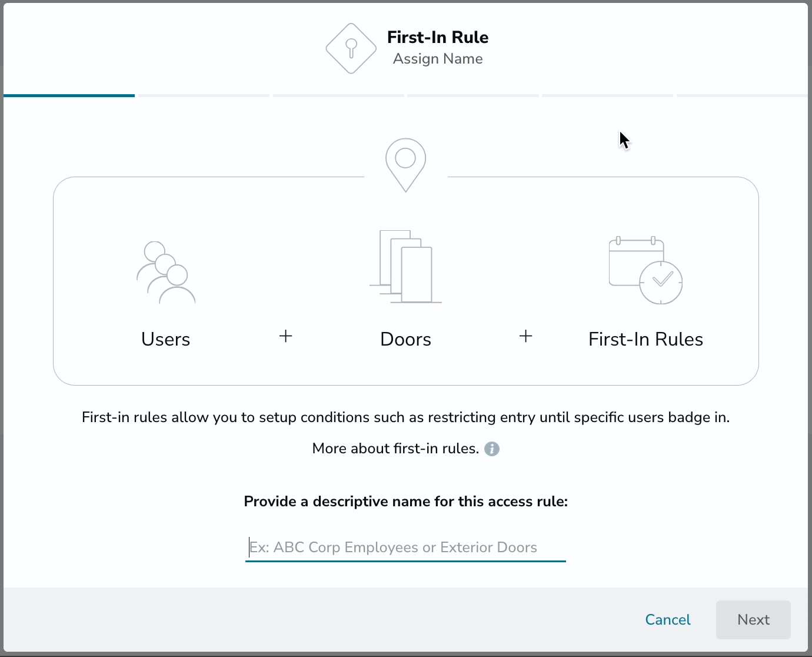Jump to the third progress step segment
Image resolution: width=812 pixels, height=657 pixels.
[338, 95]
